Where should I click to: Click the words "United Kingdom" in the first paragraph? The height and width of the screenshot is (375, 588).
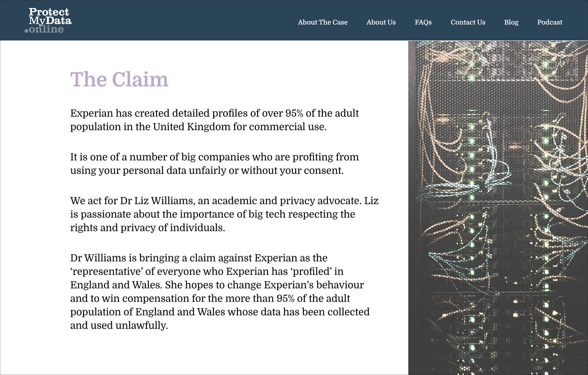[191, 127]
